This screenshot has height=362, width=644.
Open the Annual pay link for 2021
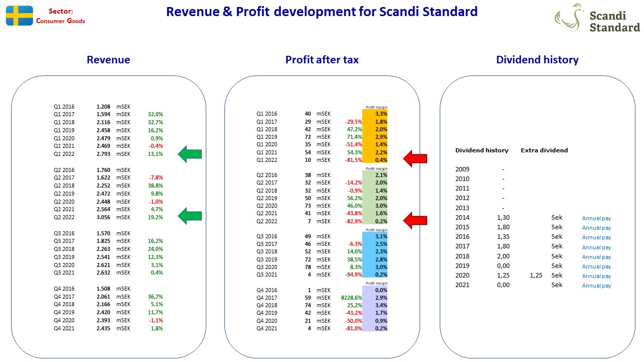(597, 286)
